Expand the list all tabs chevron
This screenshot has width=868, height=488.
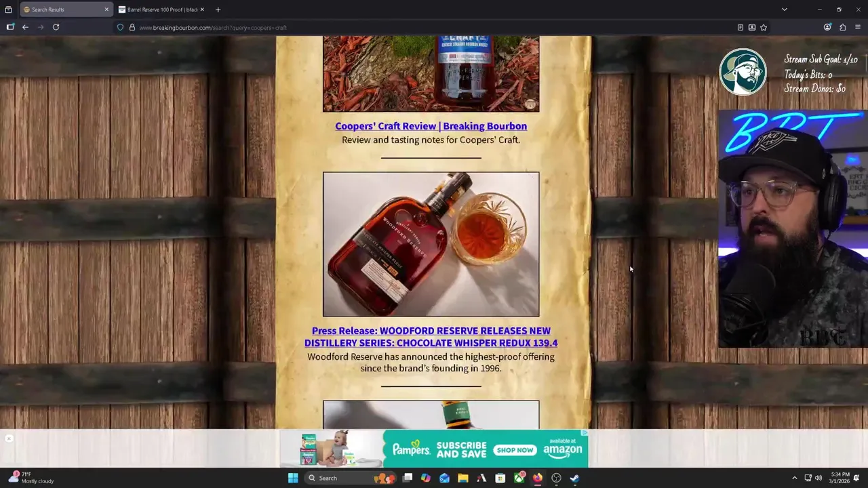click(x=784, y=9)
